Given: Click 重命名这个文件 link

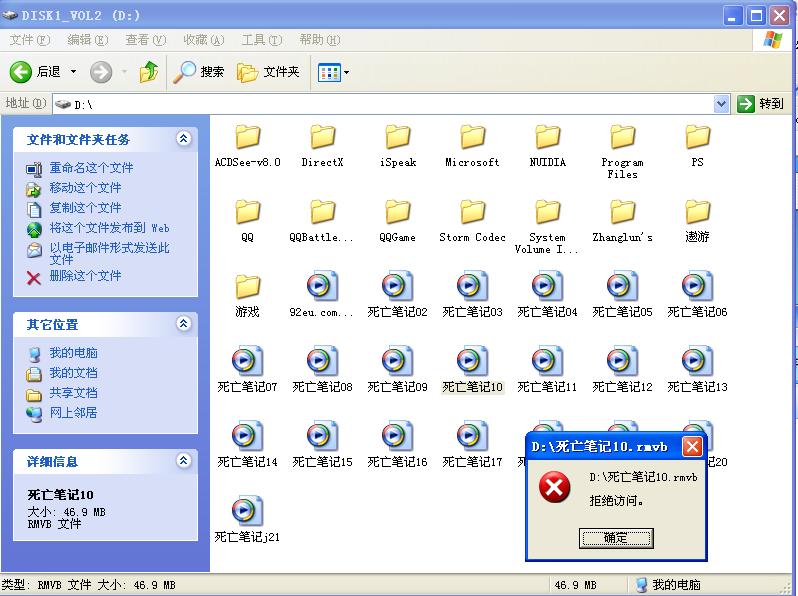Looking at the screenshot, I should pos(91,167).
